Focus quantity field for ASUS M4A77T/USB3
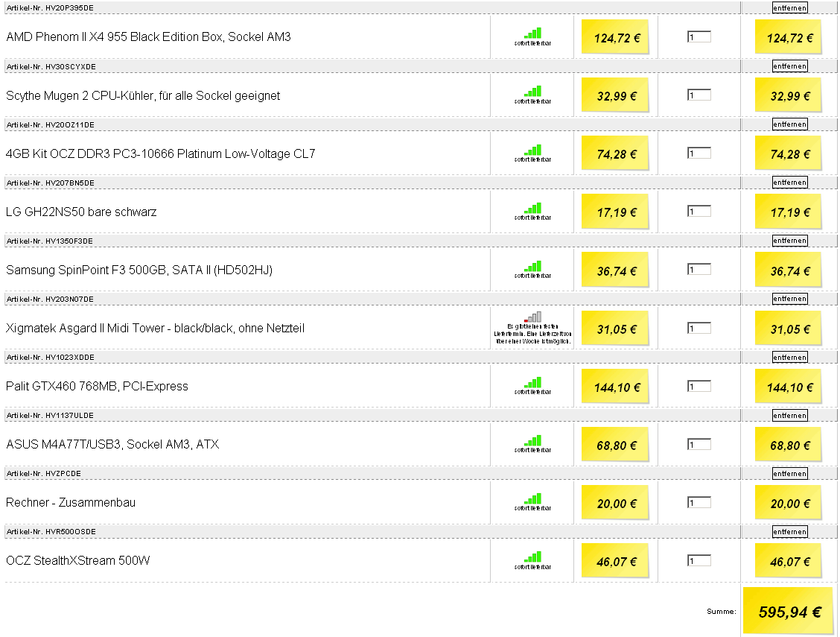The width and height of the screenshot is (840, 637). [x=699, y=444]
